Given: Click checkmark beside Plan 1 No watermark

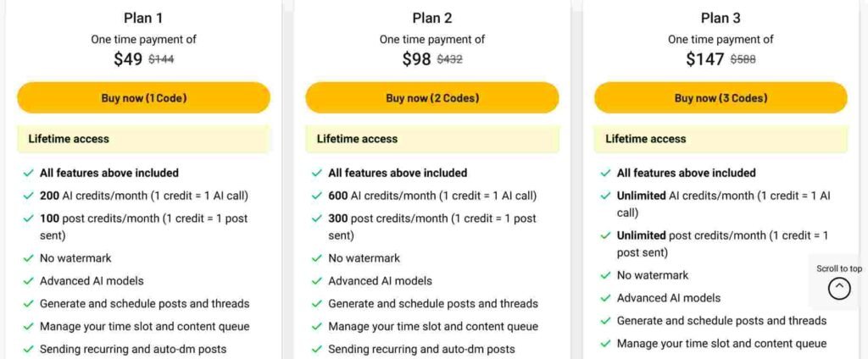Looking at the screenshot, I should click(x=28, y=258).
